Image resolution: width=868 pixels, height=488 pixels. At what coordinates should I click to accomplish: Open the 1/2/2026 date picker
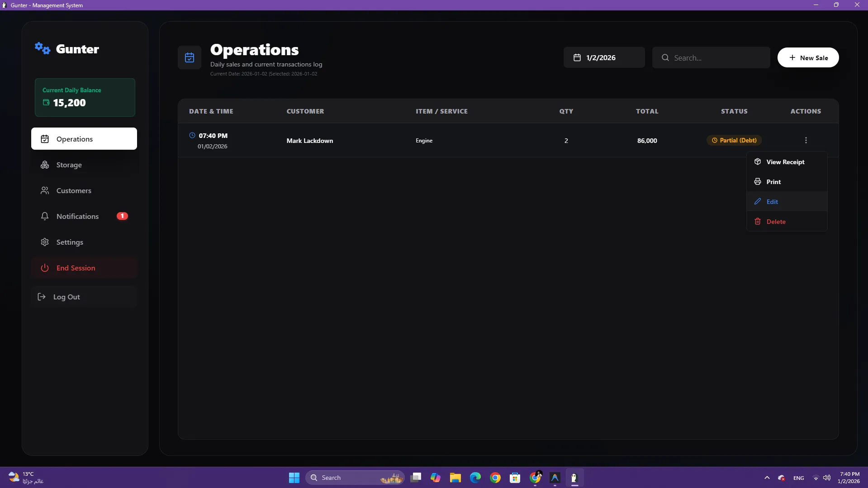pos(604,57)
